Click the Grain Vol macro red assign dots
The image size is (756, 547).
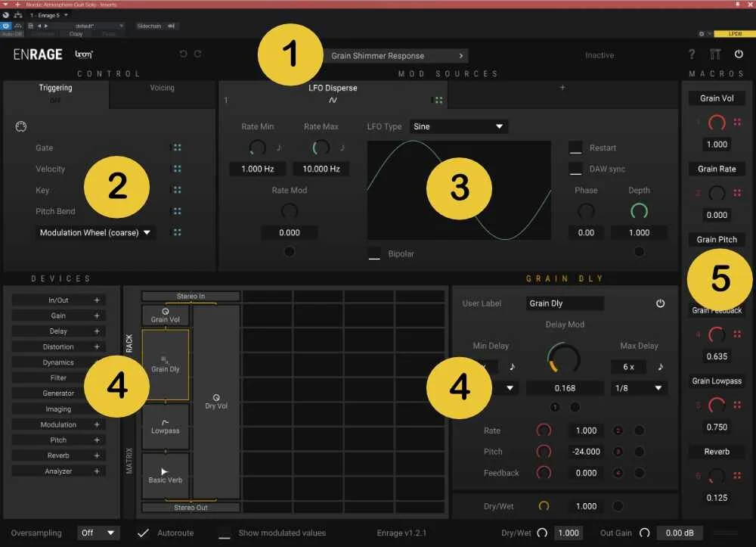[x=737, y=123]
